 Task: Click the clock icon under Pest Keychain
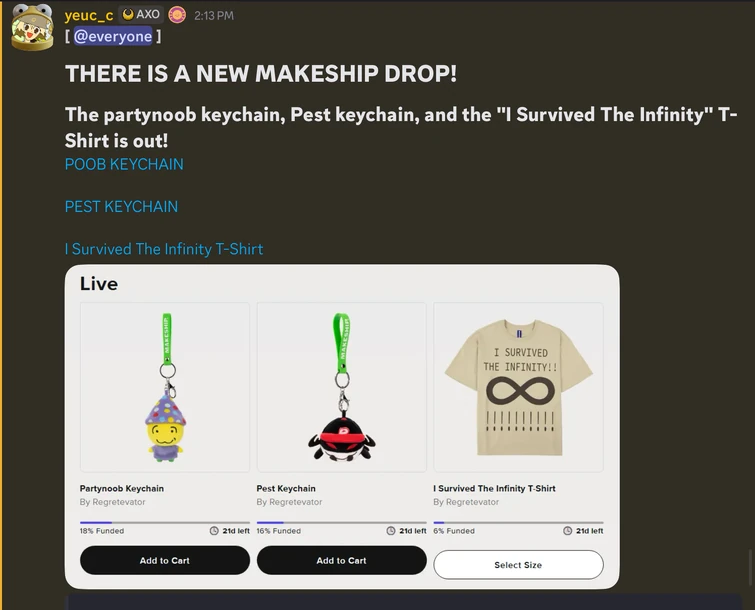(391, 531)
